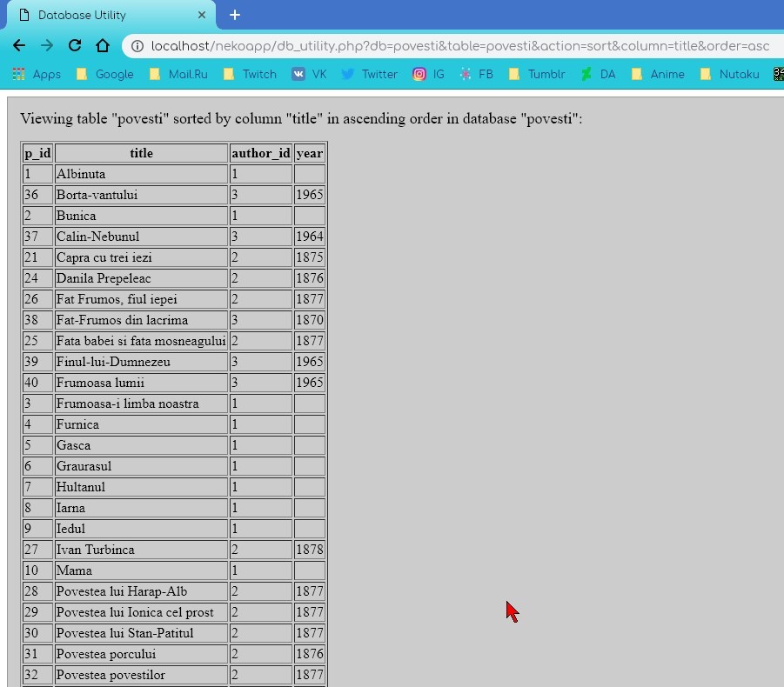Select the Fat-Frumos din lacrima cell
This screenshot has height=687, width=784.
[x=141, y=320]
